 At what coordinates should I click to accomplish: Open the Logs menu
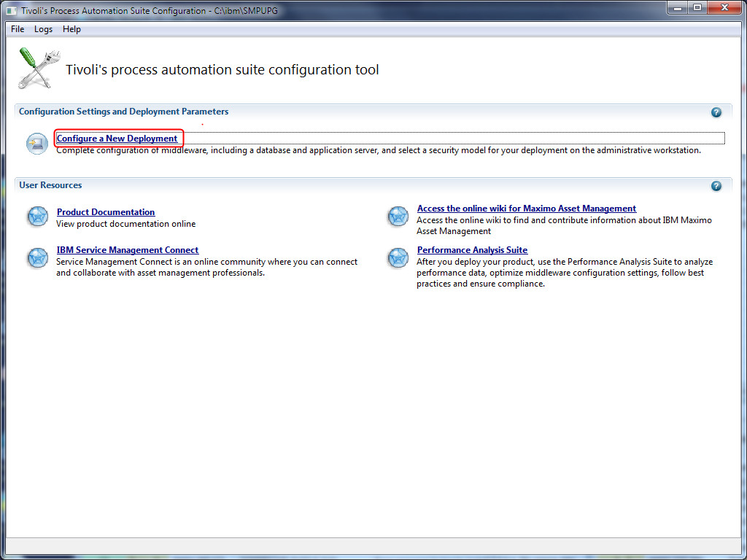tap(43, 29)
